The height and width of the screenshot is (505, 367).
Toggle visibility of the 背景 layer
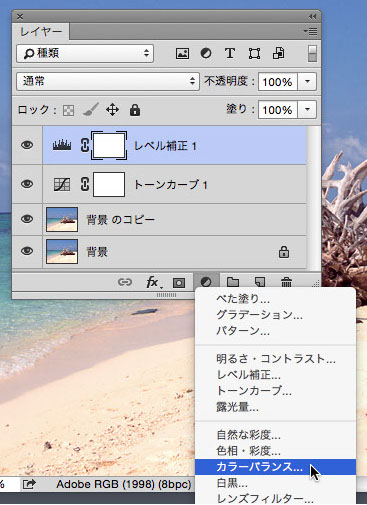(x=27, y=251)
